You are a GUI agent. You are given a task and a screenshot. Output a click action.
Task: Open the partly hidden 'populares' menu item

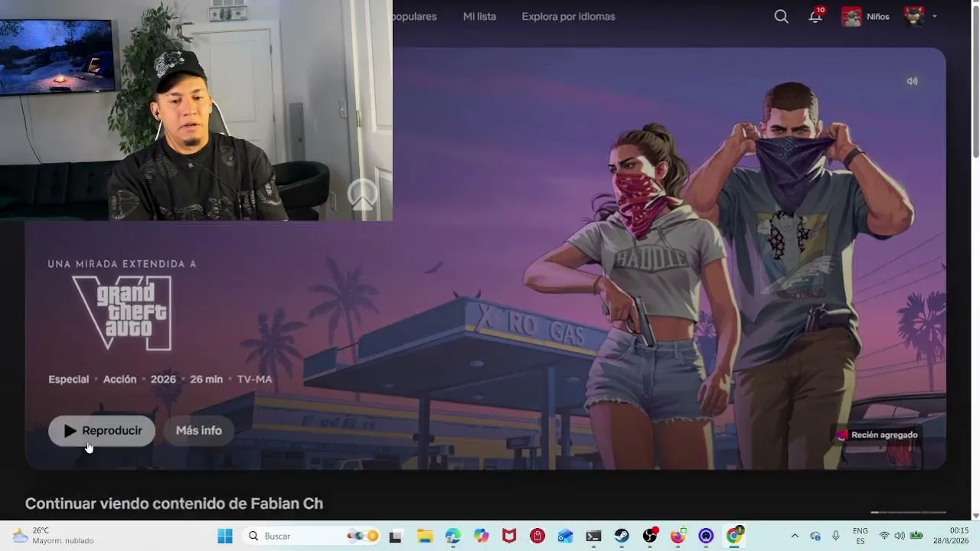[414, 16]
